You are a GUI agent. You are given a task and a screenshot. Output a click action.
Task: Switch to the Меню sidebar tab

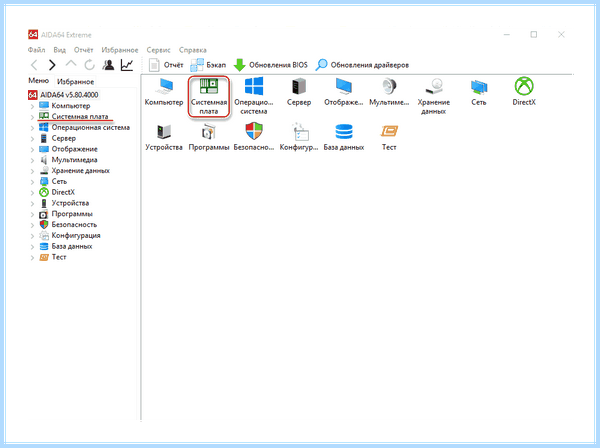[39, 81]
